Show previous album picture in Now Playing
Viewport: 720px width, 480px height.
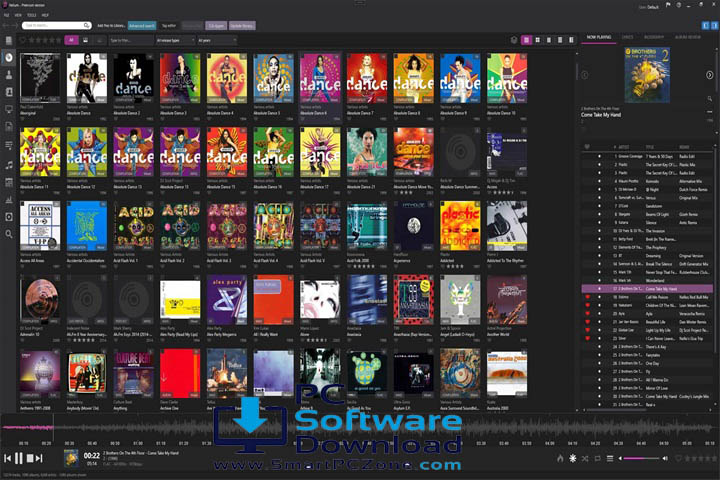coord(585,75)
